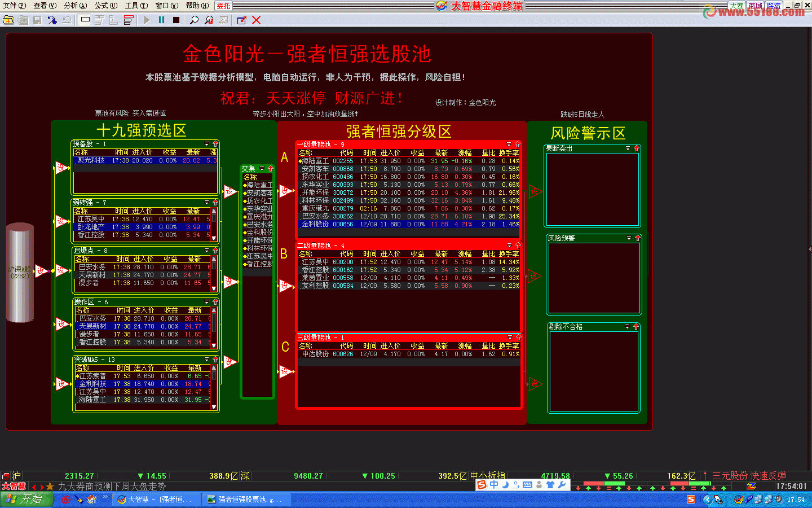Open the 查看(V) menu

[x=45, y=6]
